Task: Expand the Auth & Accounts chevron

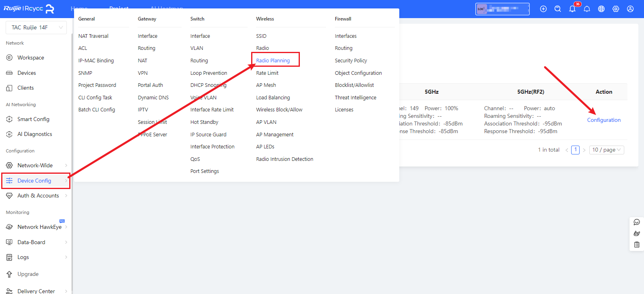Action: [x=66, y=195]
